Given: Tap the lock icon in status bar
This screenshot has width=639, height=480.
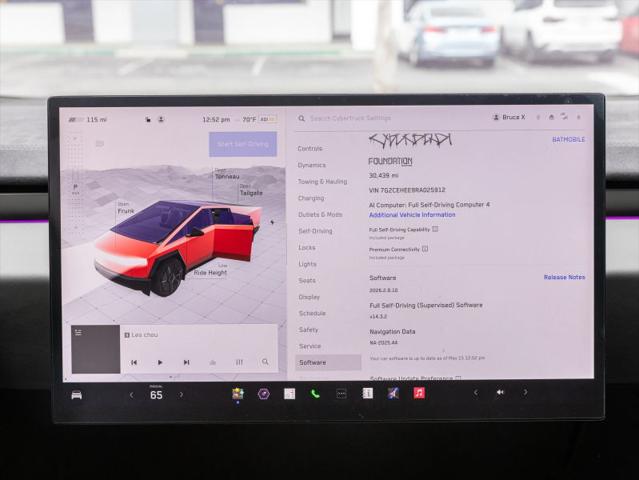Looking at the screenshot, I should pyautogui.click(x=148, y=119).
